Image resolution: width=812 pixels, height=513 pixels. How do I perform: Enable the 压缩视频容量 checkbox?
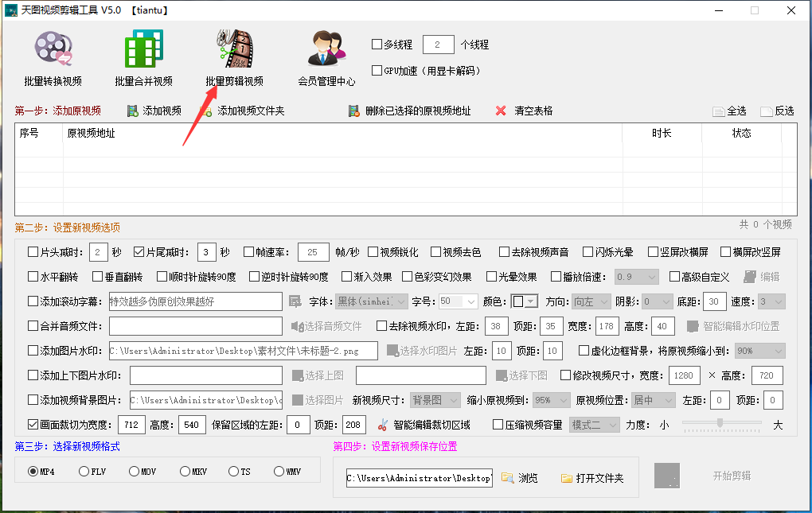[x=498, y=425]
